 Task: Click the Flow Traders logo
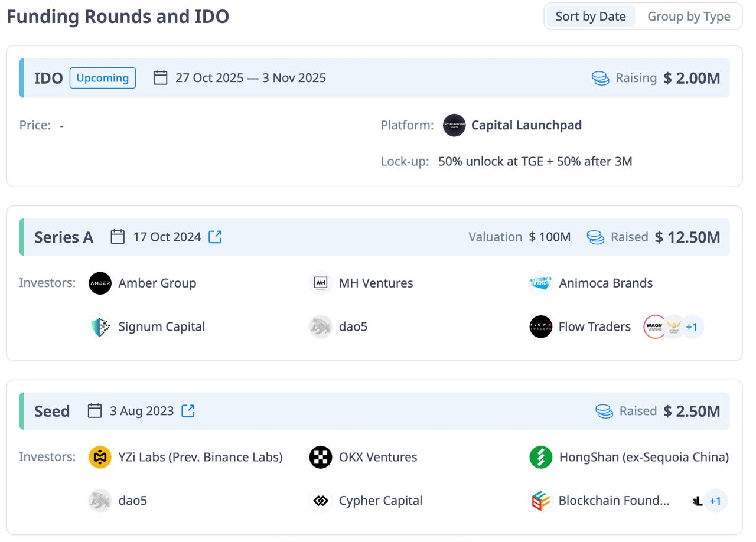(540, 326)
